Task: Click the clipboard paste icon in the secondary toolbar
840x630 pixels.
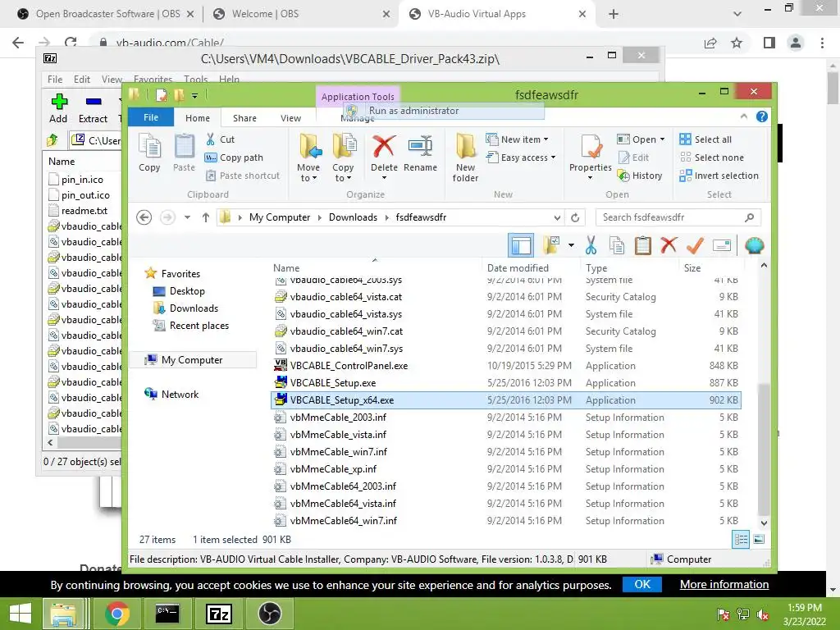Action: point(642,245)
